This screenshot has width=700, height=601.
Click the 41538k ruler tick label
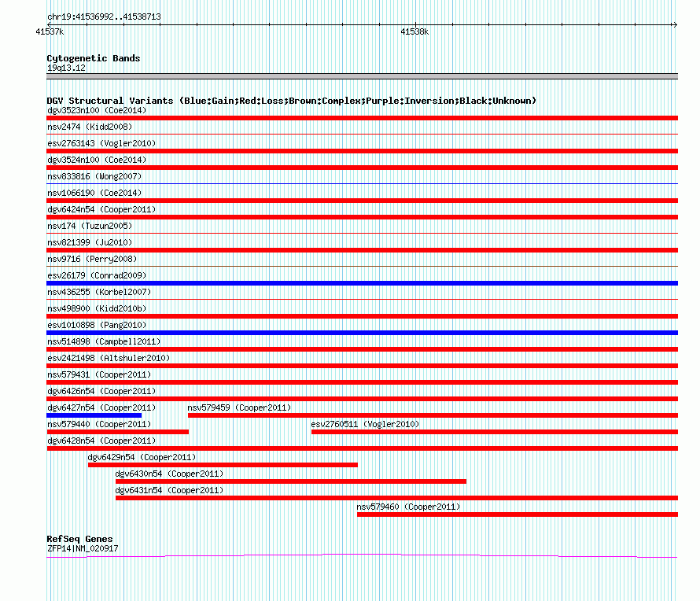click(x=414, y=31)
